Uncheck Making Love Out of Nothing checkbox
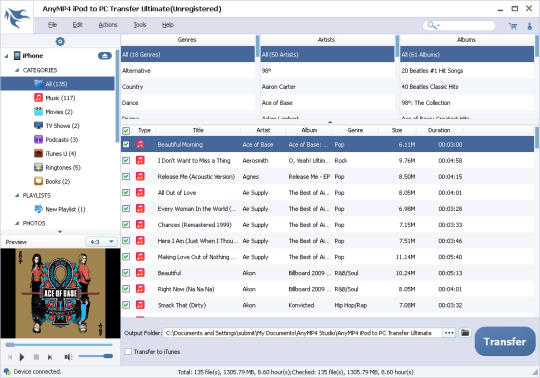The width and height of the screenshot is (540, 378). (x=126, y=256)
